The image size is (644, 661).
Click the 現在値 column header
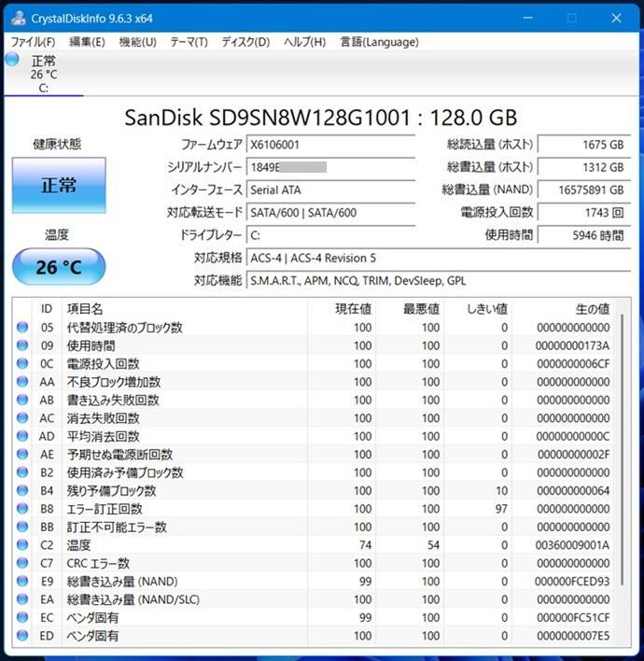(x=342, y=309)
